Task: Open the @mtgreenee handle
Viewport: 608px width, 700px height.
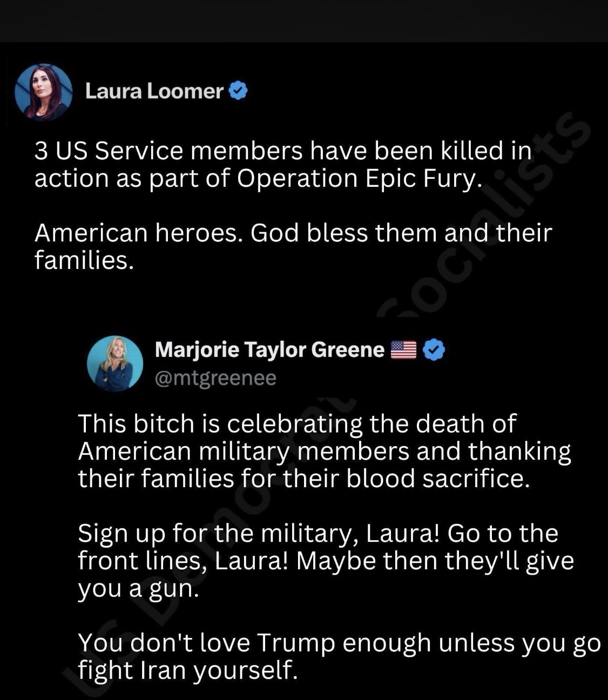Action: [215, 378]
